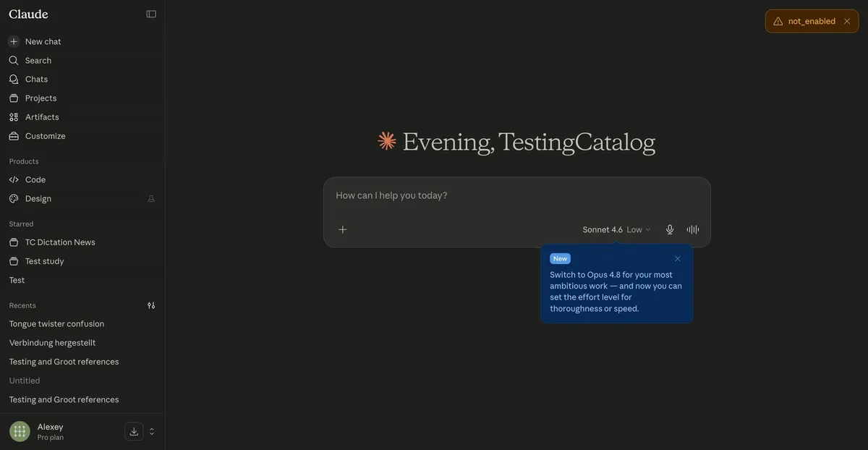Image resolution: width=868 pixels, height=450 pixels.
Task: Open the Sonnet 4.6 model selector
Action: (603, 229)
